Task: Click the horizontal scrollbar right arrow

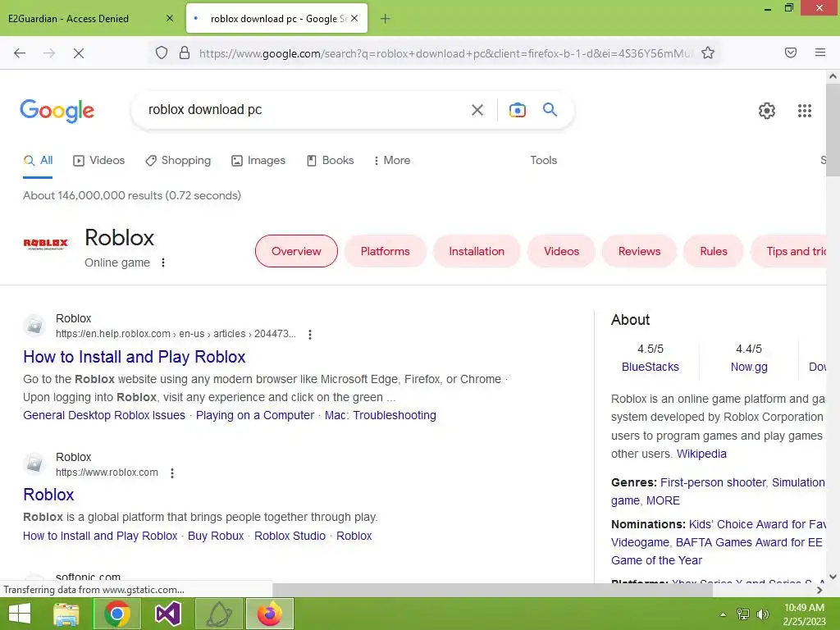Action: 819,590
